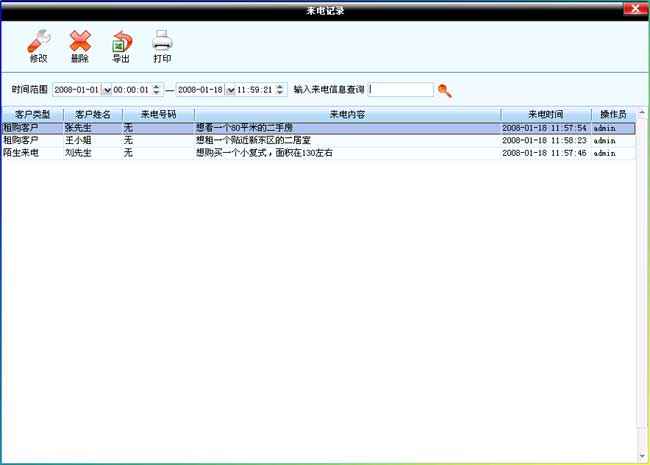Screen dimensions: 650x465
Task: Open the start date 2008-01-01 dropdown
Action: (x=107, y=90)
